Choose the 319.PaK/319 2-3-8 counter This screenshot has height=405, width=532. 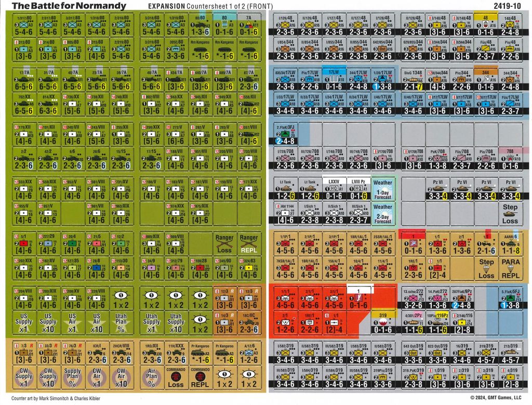413,377
